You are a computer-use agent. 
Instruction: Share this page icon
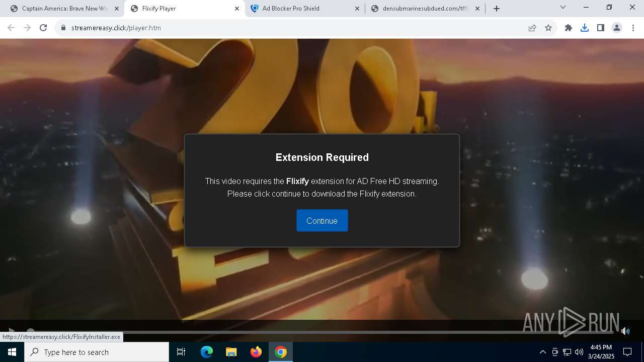tap(532, 28)
